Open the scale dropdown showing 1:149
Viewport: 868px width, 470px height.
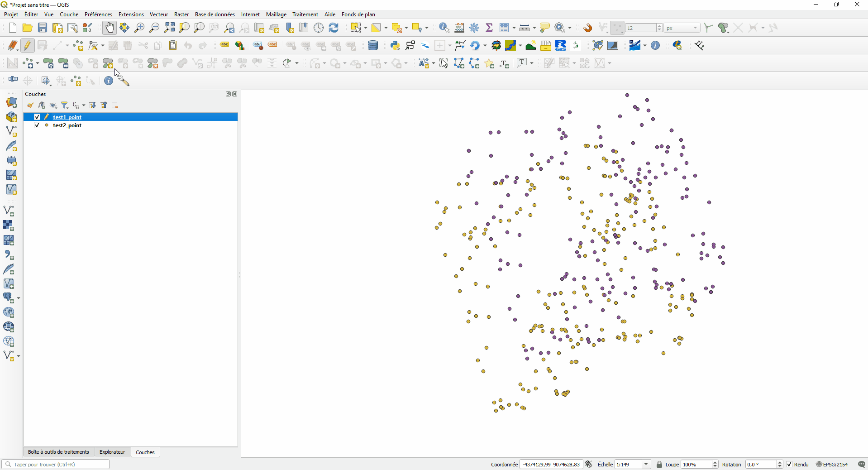click(x=646, y=465)
